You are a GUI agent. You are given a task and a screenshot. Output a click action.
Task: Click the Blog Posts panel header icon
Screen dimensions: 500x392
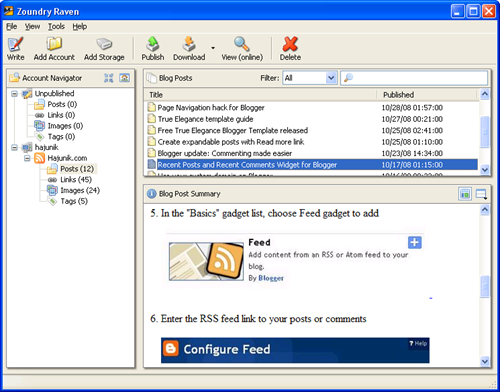coord(152,78)
